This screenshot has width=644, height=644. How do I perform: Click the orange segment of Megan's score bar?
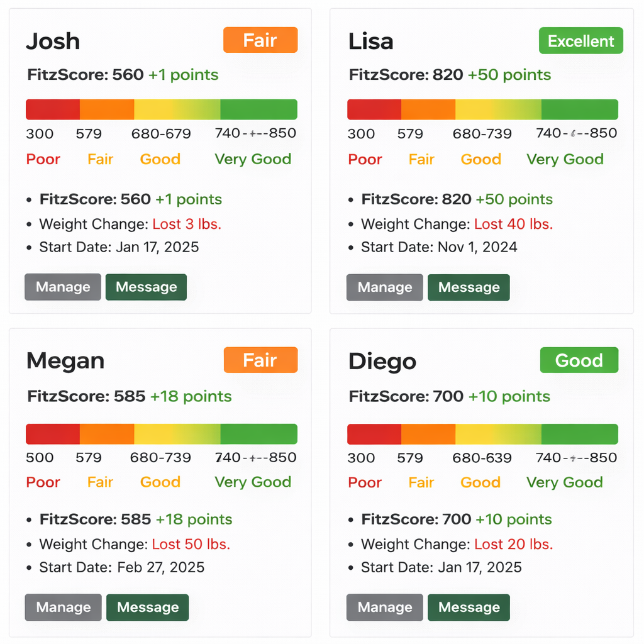pos(107,435)
